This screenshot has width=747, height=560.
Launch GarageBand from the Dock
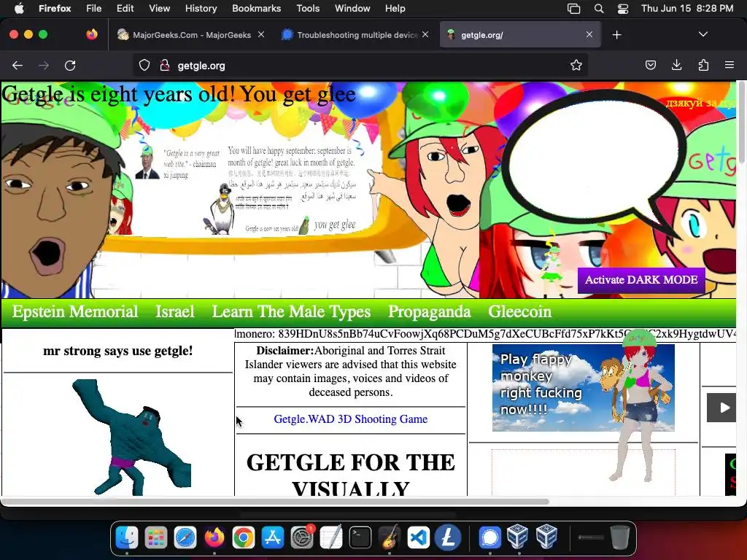point(390,538)
